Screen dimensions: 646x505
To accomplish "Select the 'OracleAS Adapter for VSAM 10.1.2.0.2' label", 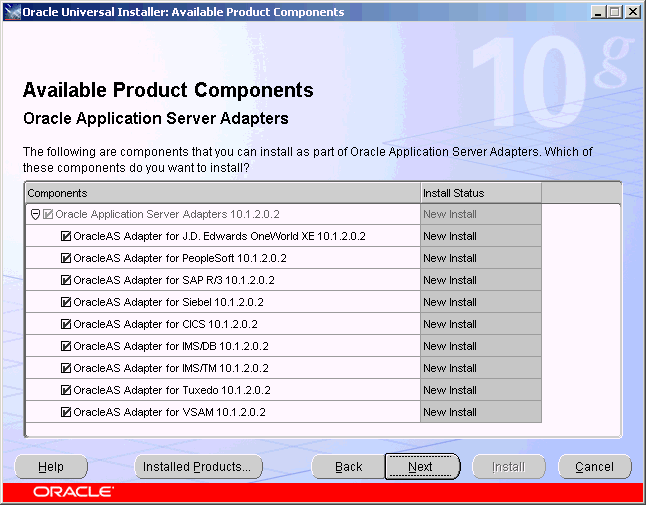I will (169, 412).
